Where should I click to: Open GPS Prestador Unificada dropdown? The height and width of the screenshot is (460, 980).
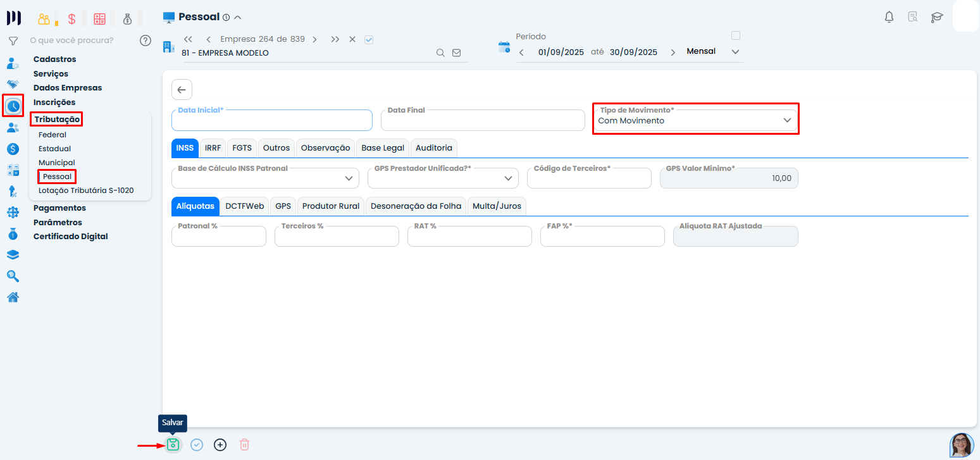tap(442, 178)
